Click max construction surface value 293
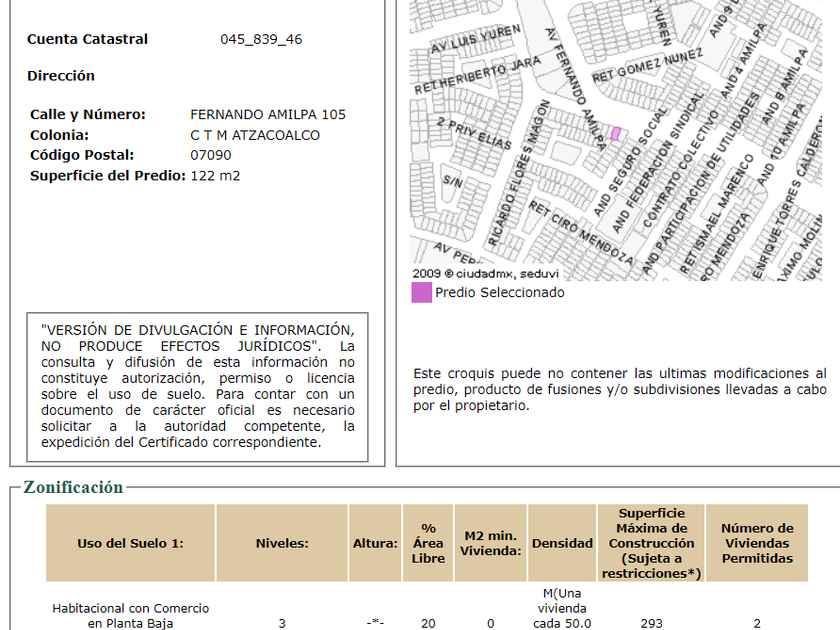This screenshot has height=630, width=840. click(x=651, y=624)
